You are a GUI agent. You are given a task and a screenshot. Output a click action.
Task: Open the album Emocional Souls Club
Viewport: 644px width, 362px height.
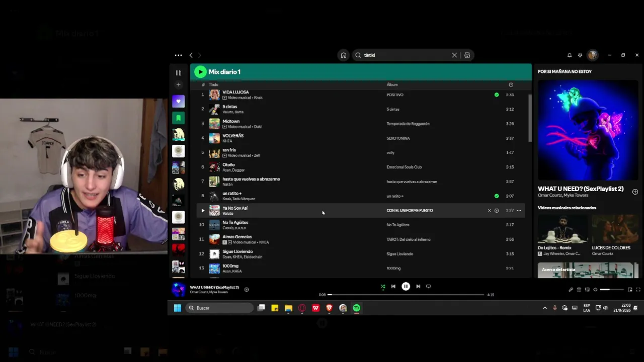[x=404, y=167]
